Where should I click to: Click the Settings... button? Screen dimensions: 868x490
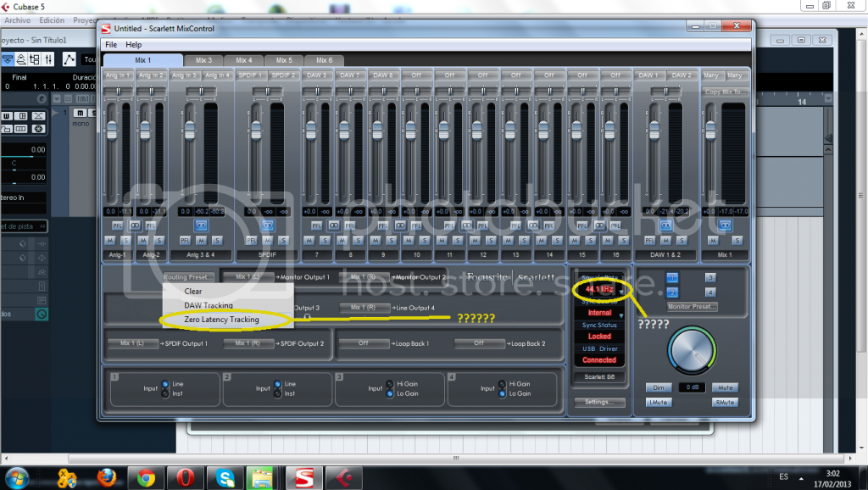(599, 402)
